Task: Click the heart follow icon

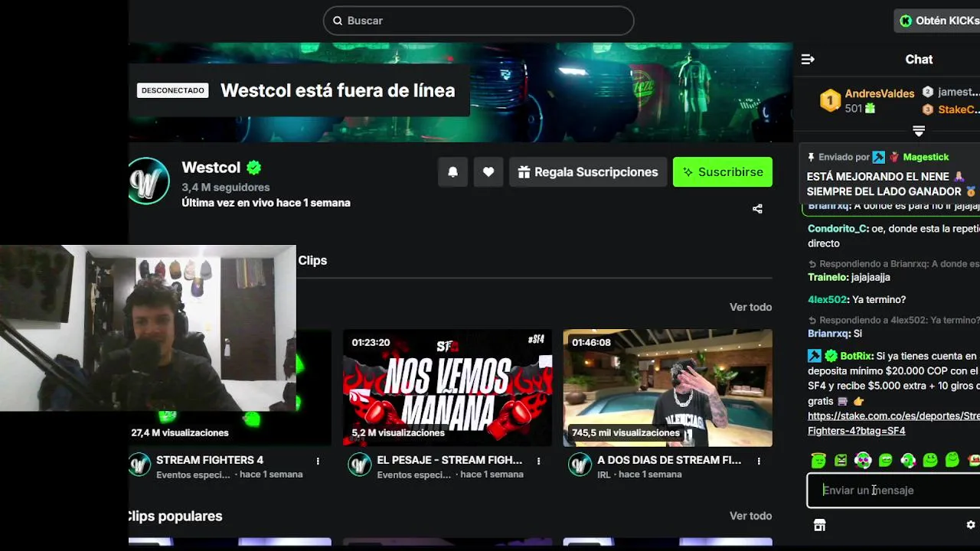Action: (488, 172)
